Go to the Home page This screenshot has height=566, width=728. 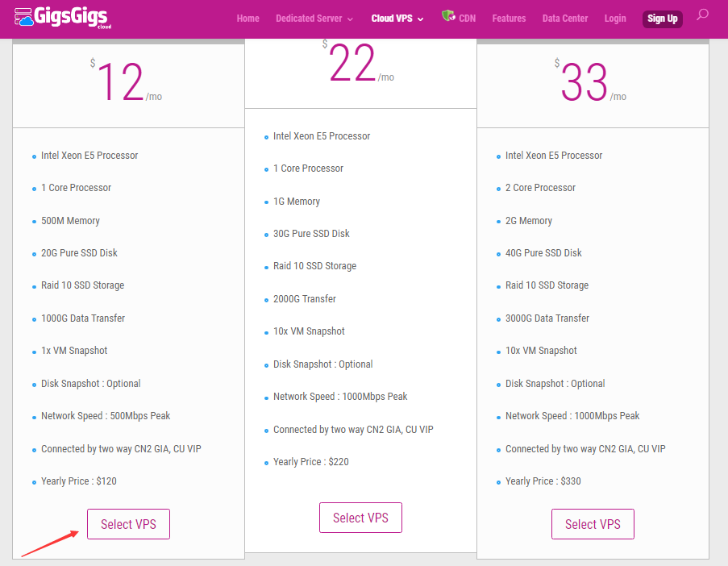(x=248, y=19)
